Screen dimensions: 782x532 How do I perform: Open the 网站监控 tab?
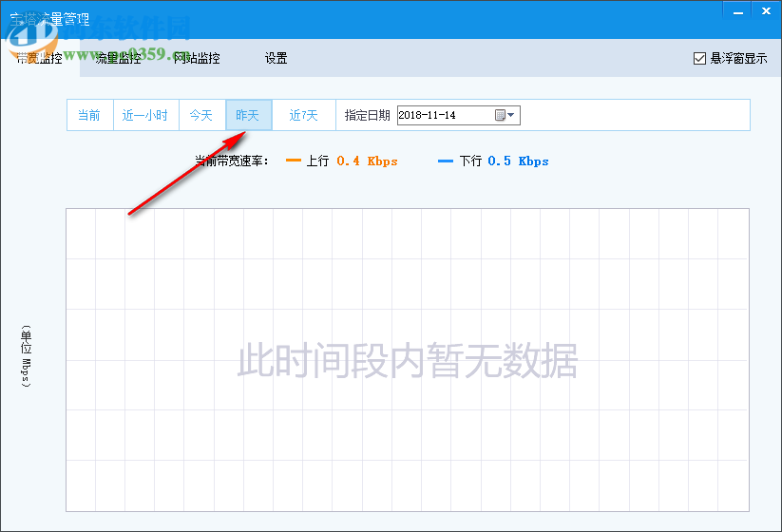(x=197, y=58)
